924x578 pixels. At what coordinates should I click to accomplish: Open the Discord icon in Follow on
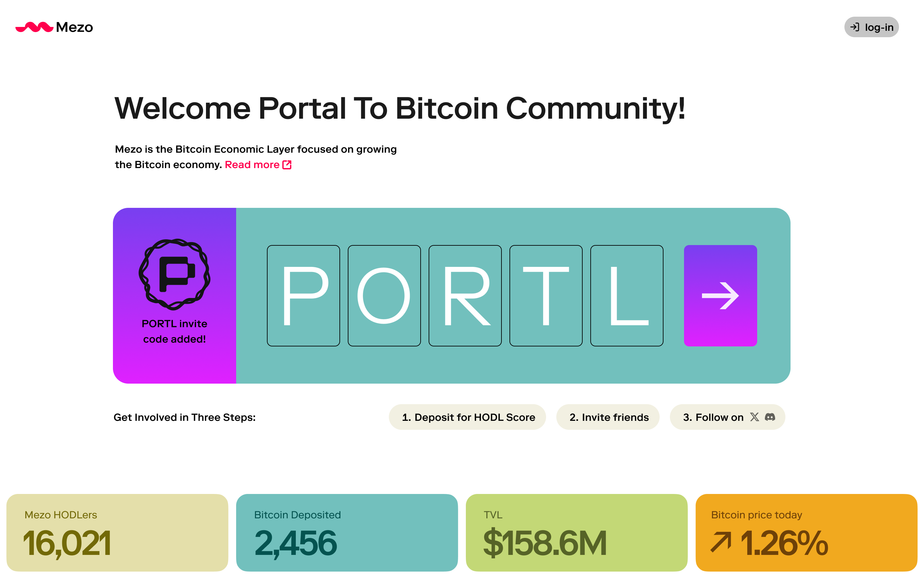click(770, 417)
